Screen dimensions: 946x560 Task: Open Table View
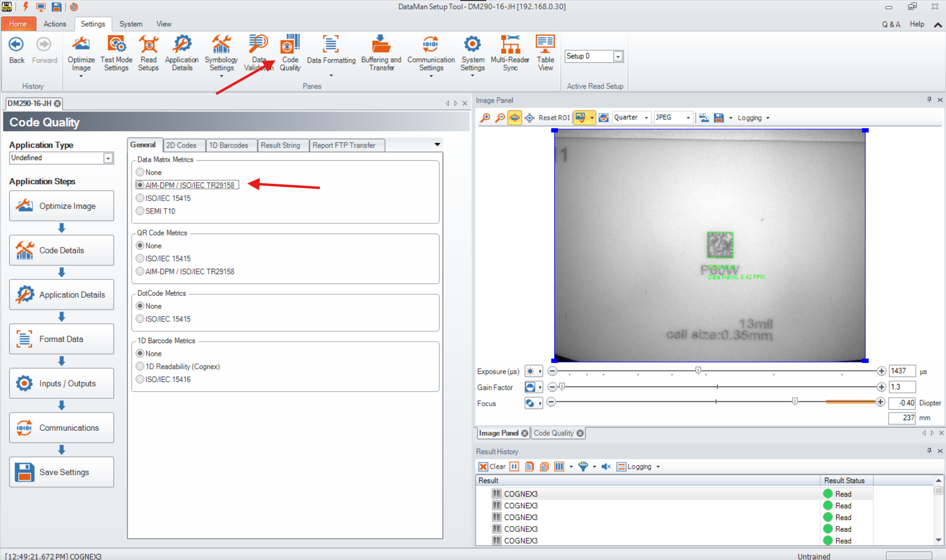(x=545, y=52)
